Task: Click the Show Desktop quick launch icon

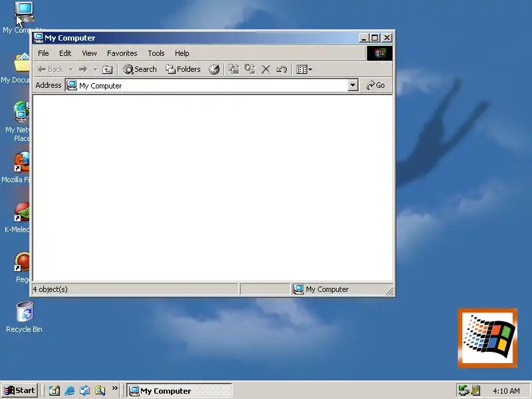Action: pos(55,390)
